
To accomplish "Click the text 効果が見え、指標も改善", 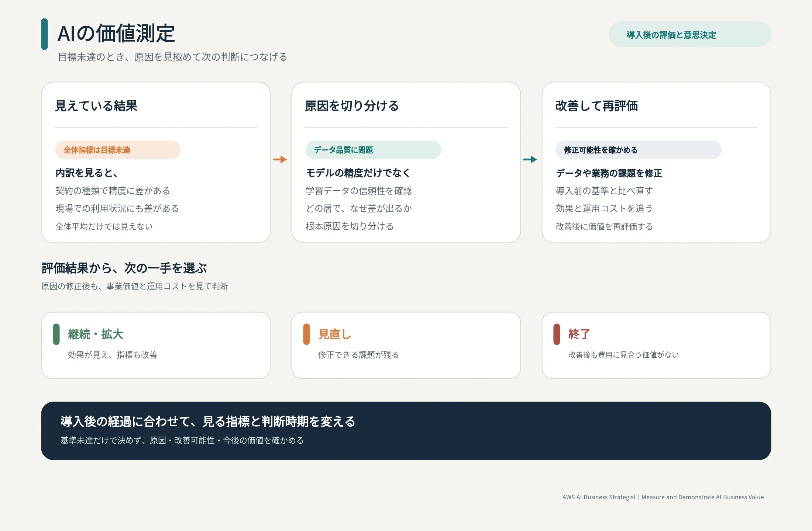I will click(113, 355).
